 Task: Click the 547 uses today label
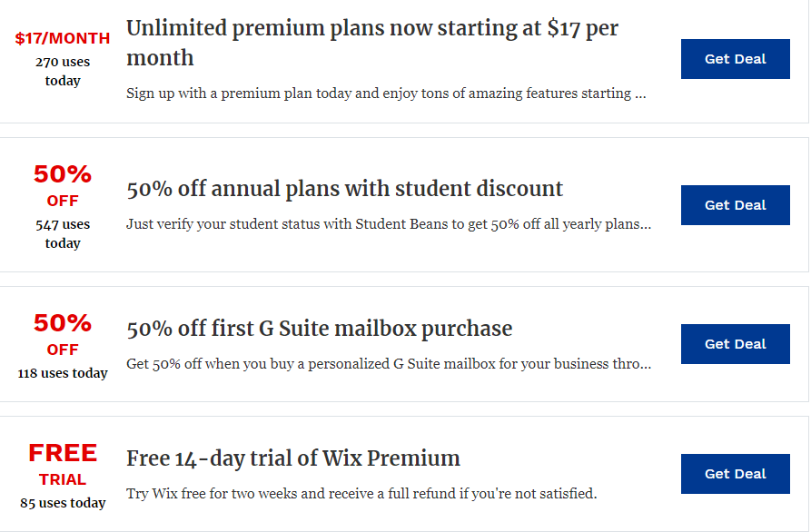point(62,232)
